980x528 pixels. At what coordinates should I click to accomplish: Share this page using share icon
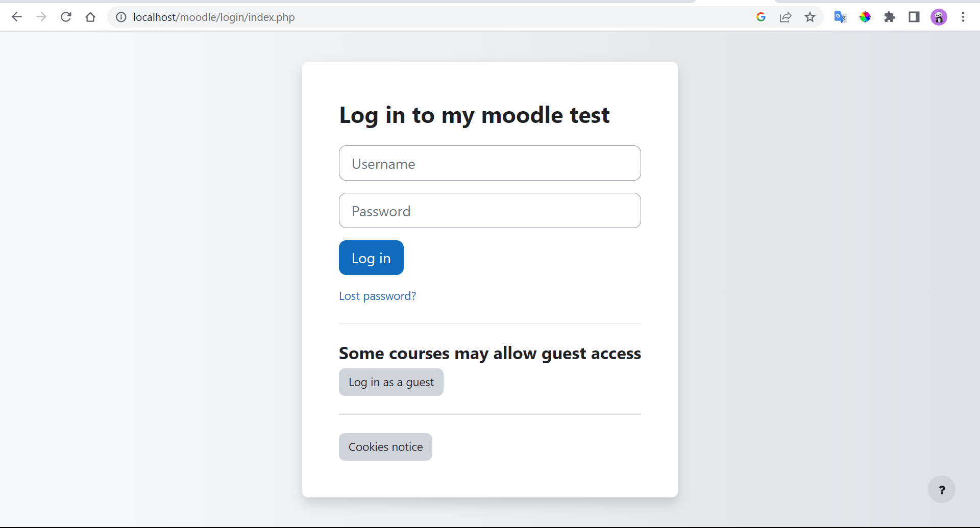tap(786, 17)
